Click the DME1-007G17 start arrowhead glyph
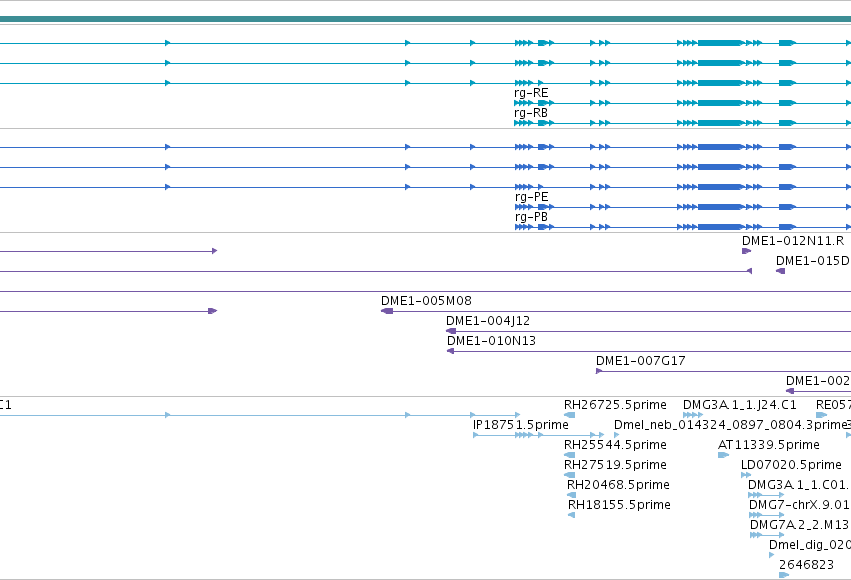 (x=599, y=371)
